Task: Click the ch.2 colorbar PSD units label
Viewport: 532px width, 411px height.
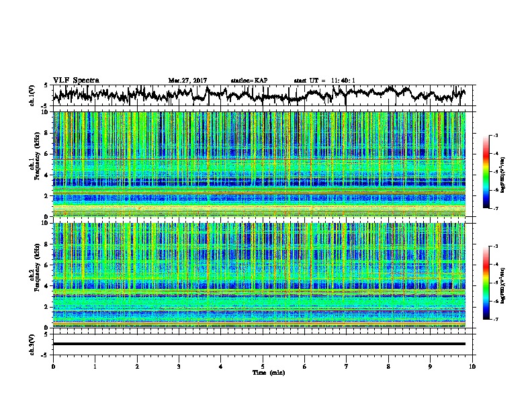Action: point(502,285)
